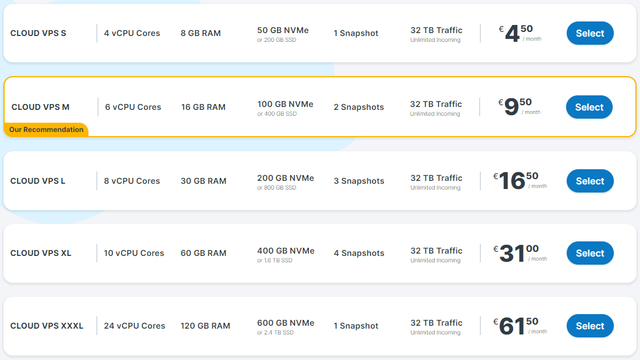Click the Our Recommendation badge

point(46,129)
